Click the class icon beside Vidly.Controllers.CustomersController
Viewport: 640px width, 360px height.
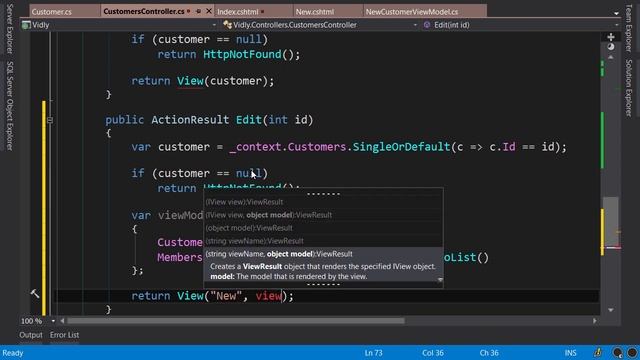[227, 25]
